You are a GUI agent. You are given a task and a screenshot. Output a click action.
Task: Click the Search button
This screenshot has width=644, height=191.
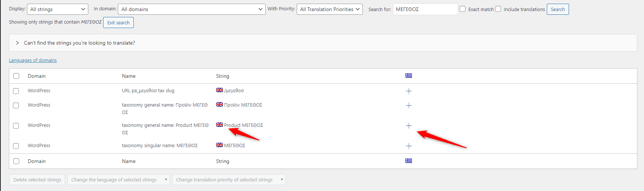point(558,9)
